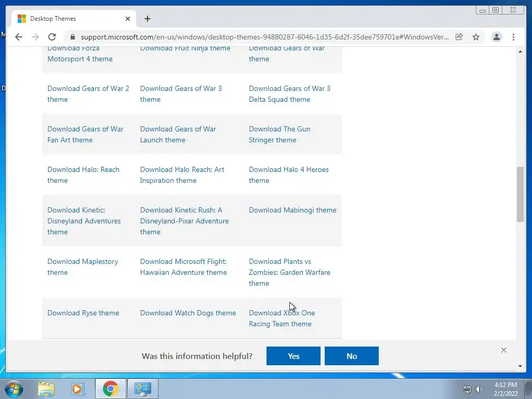This screenshot has height=399, width=532.
Task: Minimize the Chrome window
Action: coord(483,10)
